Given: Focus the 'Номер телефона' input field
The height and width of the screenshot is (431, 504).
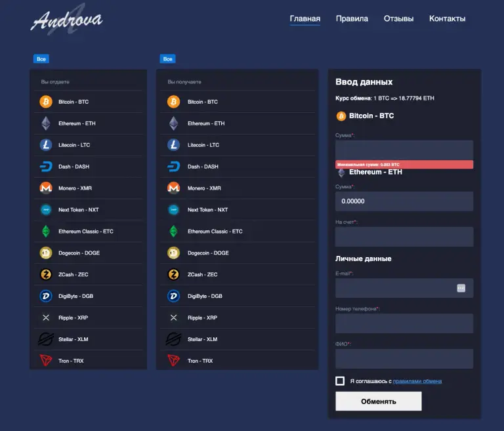Looking at the screenshot, I should [x=404, y=323].
